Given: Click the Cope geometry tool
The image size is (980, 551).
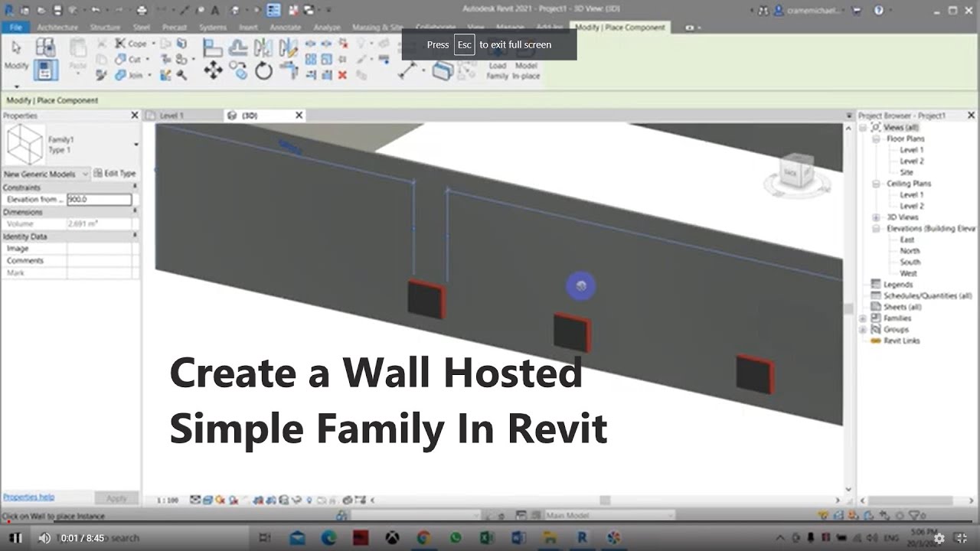Looking at the screenshot, I should (x=131, y=44).
